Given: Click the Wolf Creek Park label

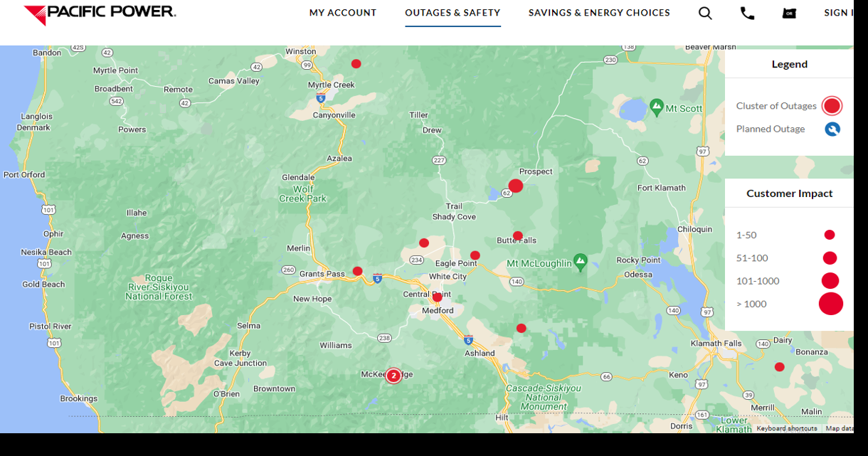Looking at the screenshot, I should (302, 193).
